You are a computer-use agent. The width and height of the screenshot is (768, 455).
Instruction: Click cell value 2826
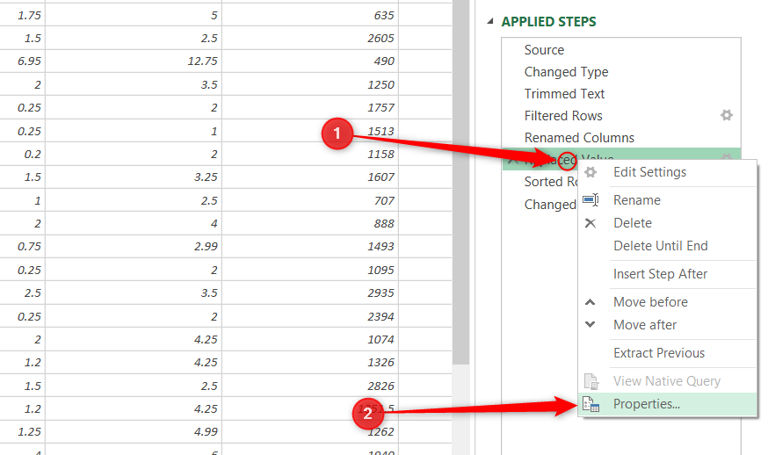point(381,386)
